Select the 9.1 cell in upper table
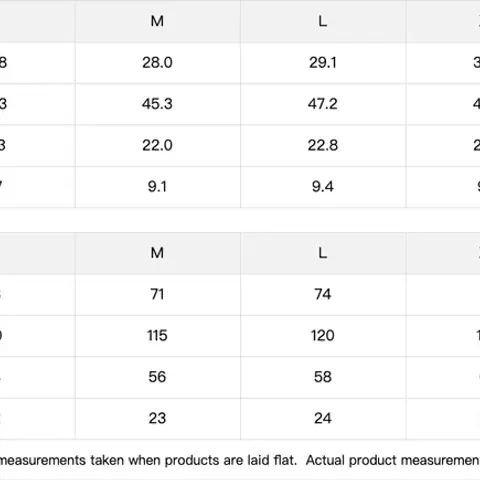Image resolution: width=480 pixels, height=480 pixels. click(157, 187)
